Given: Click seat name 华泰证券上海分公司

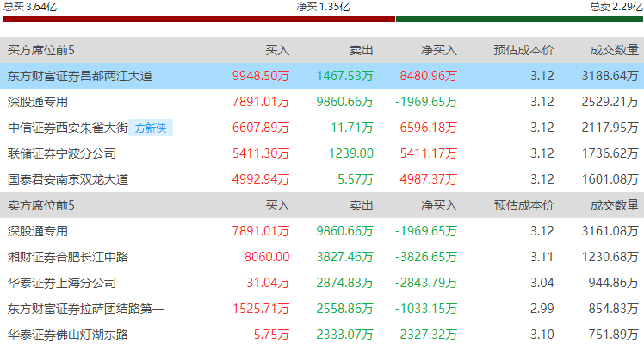Looking at the screenshot, I should [62, 283].
